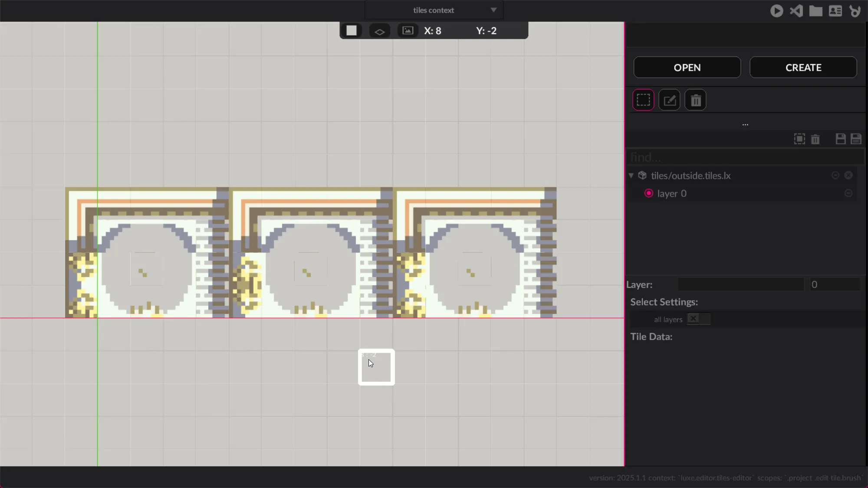Click the select-all icon above the tree
The height and width of the screenshot is (488, 868).
799,139
